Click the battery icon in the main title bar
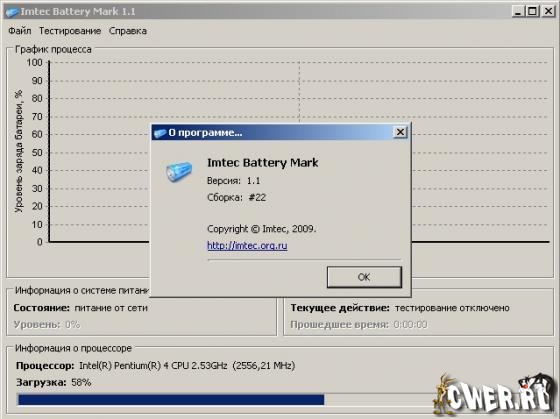The width and height of the screenshot is (560, 419). point(11,12)
